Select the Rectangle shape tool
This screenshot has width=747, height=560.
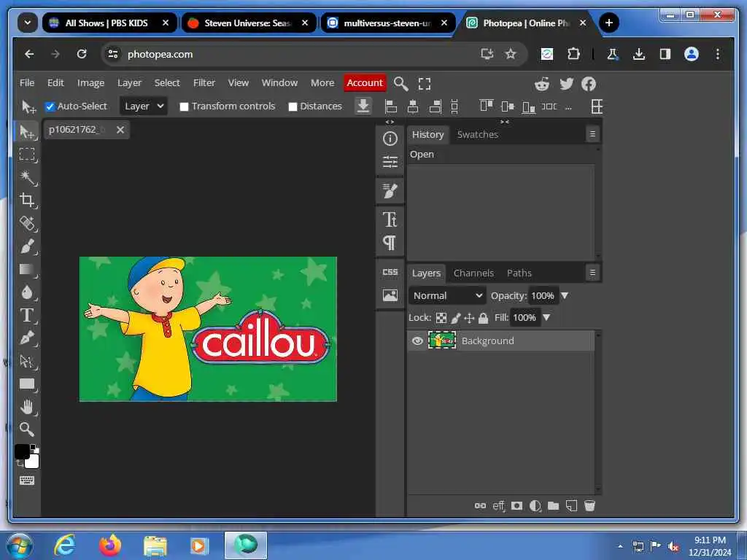click(x=27, y=384)
